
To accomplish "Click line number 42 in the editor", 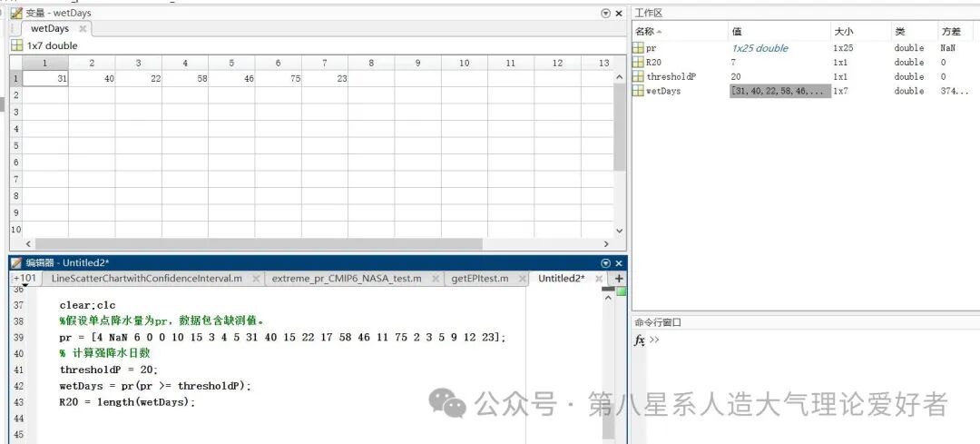I will pos(18,387).
